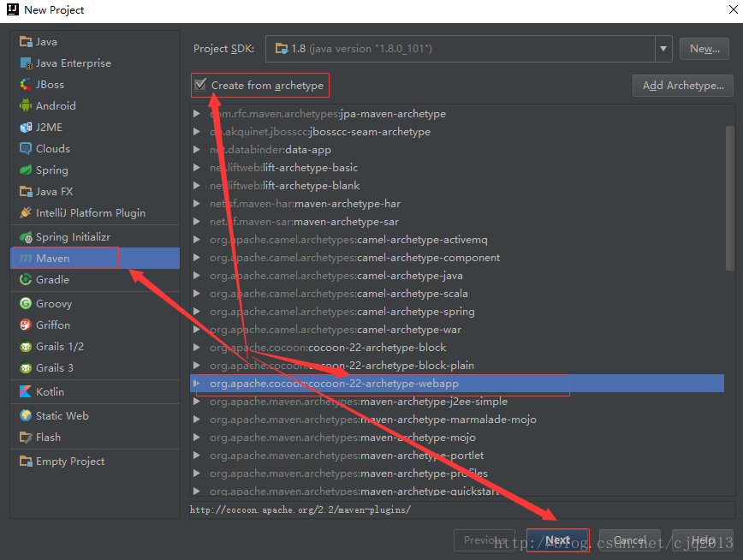The image size is (743, 560).
Task: Click the Previous button
Action: [x=484, y=540]
